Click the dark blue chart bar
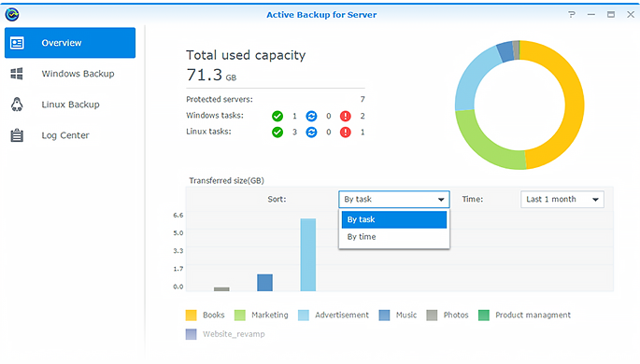640x364 pixels. click(265, 283)
